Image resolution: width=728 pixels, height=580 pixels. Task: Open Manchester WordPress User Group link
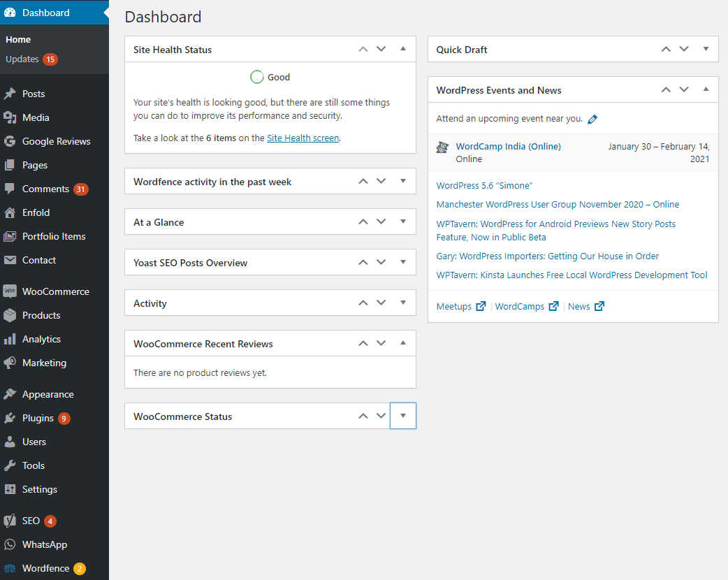[558, 204]
